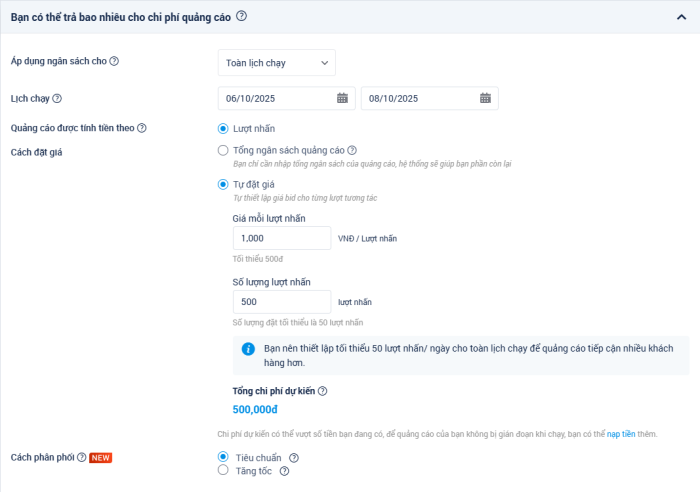The width and height of the screenshot is (700, 492).
Task: Click help icon beside the budget section title
Action: tap(242, 16)
